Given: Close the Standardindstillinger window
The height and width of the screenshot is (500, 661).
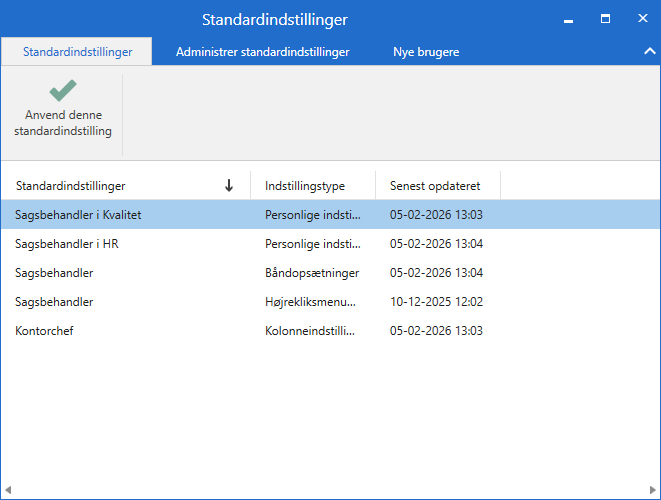Looking at the screenshot, I should pos(642,18).
